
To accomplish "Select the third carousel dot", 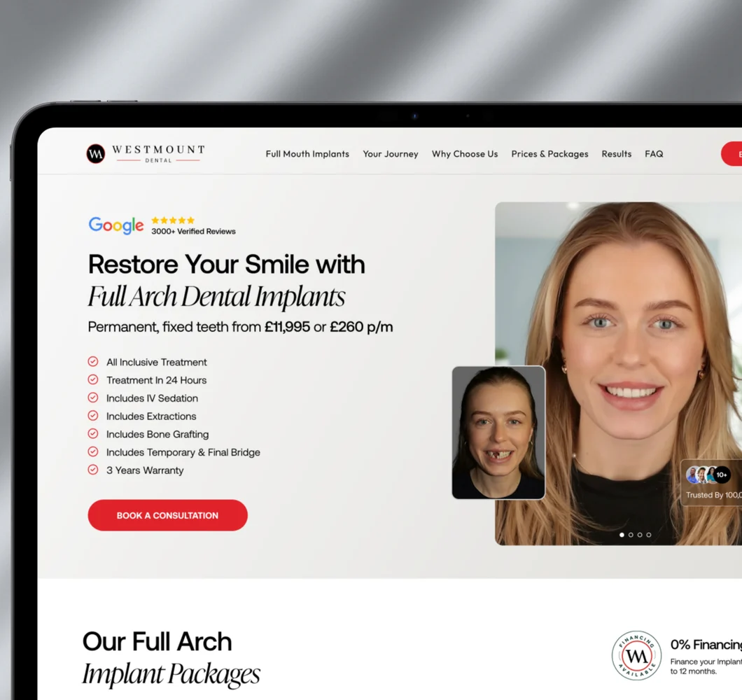I will tap(640, 535).
